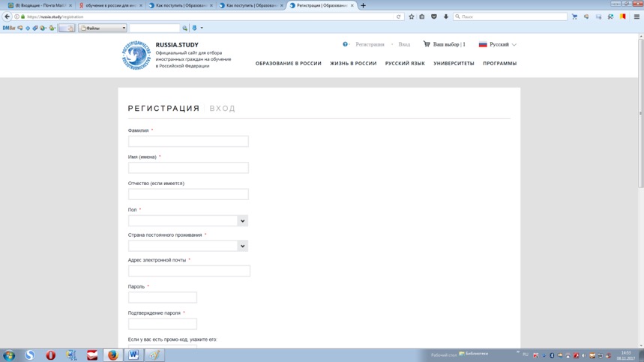644x362 pixels.
Task: Open the Файлы dropdown in toolbar
Action: 103,28
